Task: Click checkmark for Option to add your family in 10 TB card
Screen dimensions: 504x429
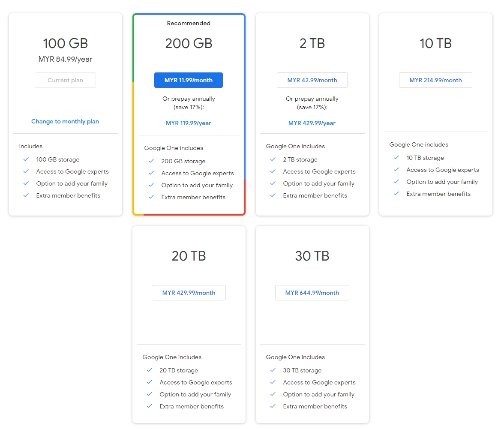Action: [x=396, y=182]
